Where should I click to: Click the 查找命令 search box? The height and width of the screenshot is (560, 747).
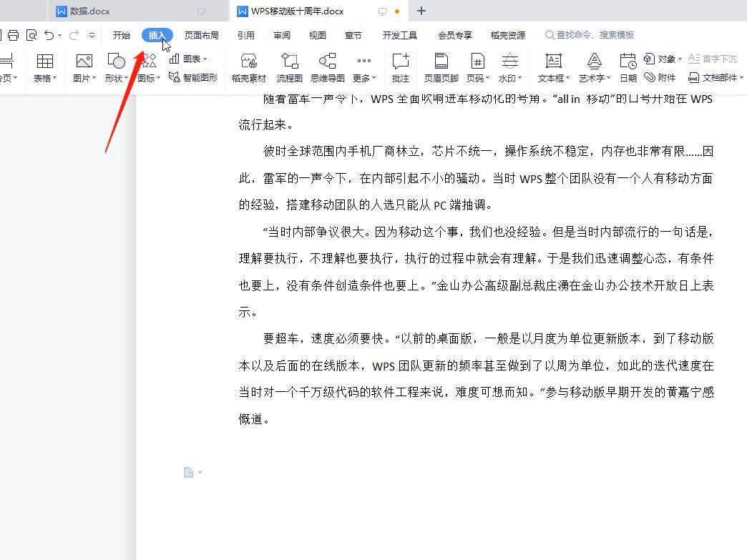tap(595, 35)
